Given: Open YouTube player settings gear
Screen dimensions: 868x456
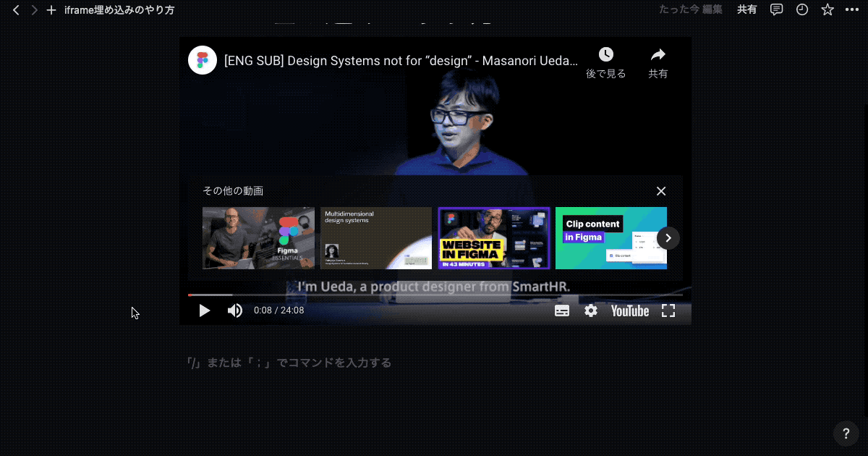Looking at the screenshot, I should click(591, 311).
